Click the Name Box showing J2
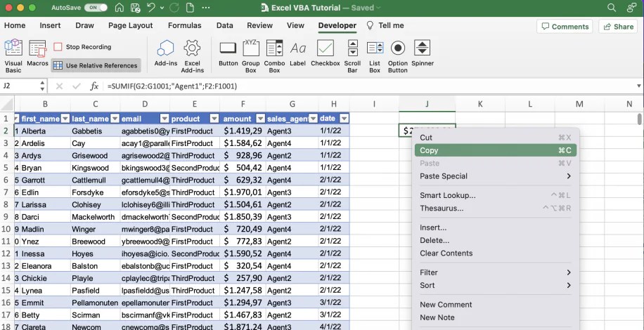 click(20, 86)
